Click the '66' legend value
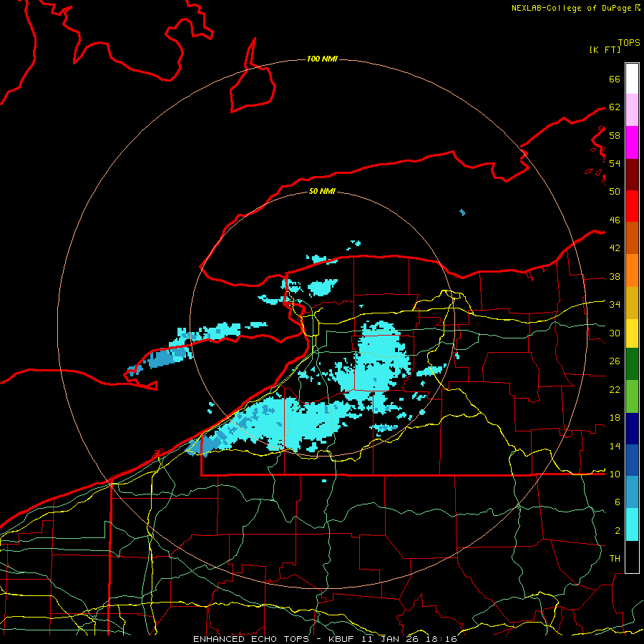644x644 pixels. pos(615,79)
